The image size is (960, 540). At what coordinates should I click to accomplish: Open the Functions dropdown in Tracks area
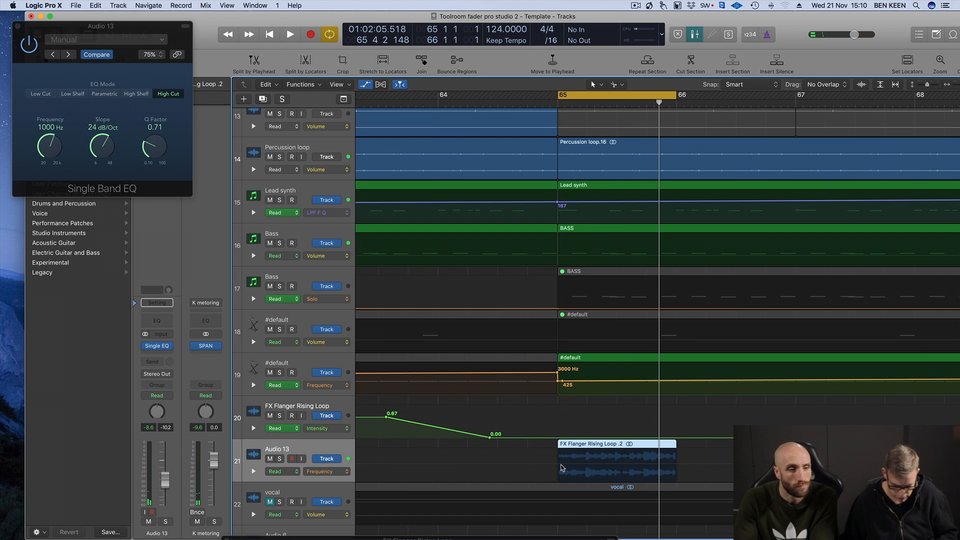(x=304, y=84)
